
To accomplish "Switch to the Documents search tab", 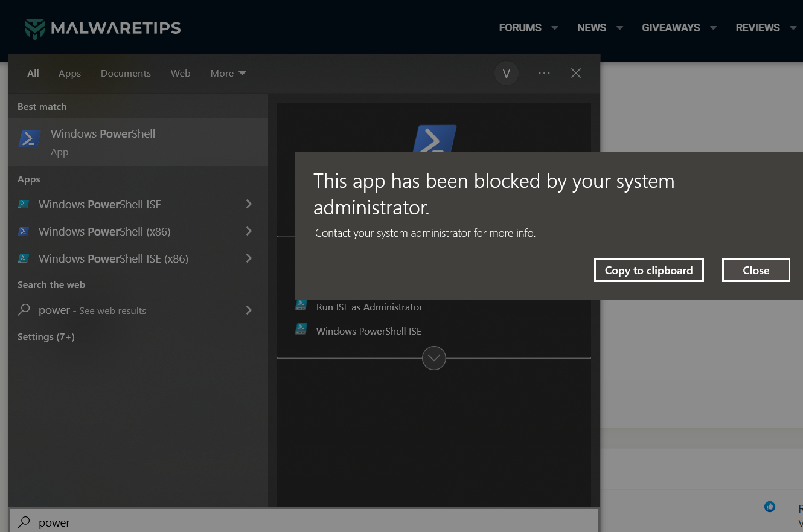I will [x=126, y=74].
